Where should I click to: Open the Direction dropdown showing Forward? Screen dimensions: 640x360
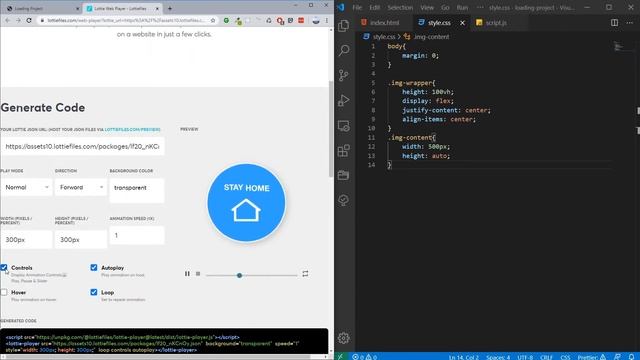(81, 187)
